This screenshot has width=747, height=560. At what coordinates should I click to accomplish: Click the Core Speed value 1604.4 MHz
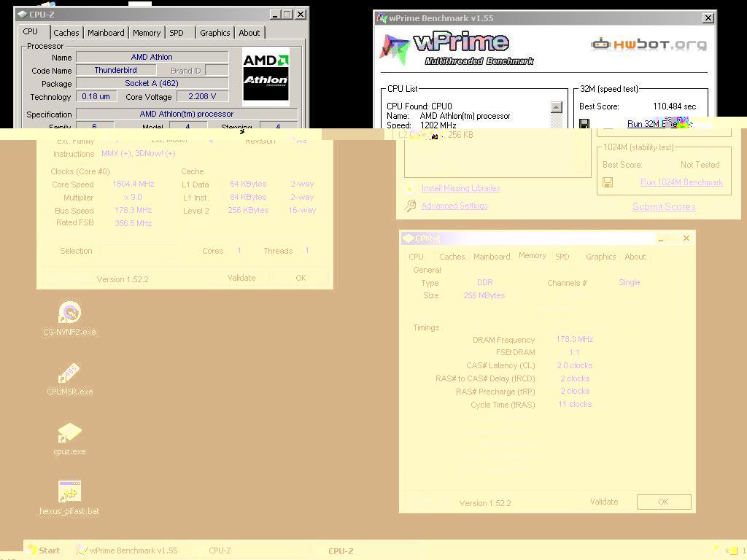click(133, 184)
